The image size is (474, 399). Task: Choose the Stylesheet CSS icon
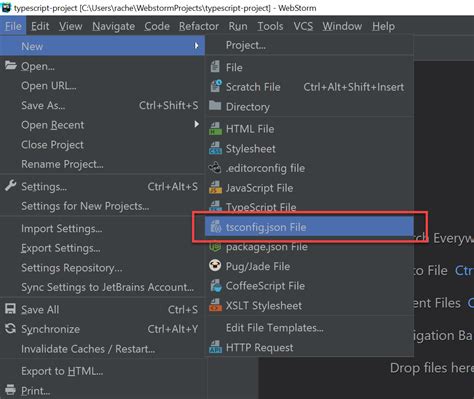pyautogui.click(x=215, y=148)
